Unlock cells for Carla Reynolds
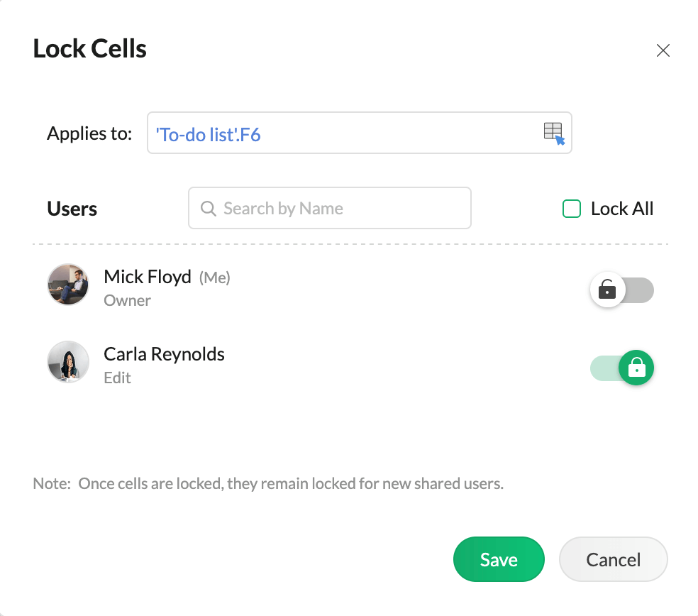 pos(622,368)
